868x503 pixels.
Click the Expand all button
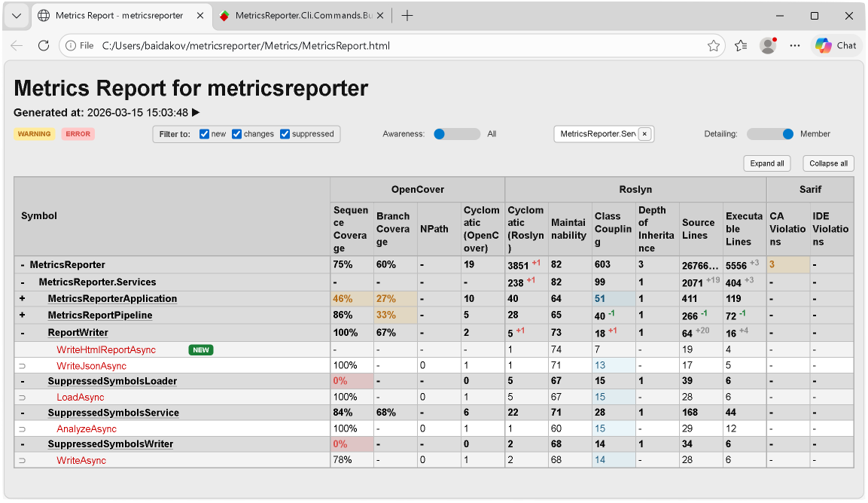point(766,163)
